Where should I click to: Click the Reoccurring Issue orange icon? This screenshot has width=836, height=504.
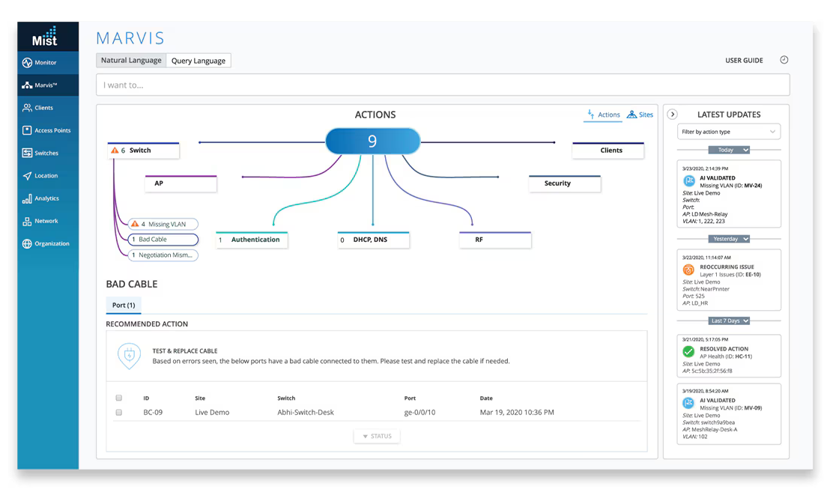pyautogui.click(x=689, y=270)
